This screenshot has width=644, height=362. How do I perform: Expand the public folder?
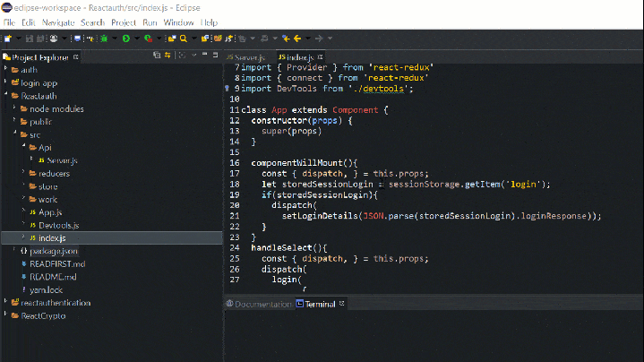(14, 121)
